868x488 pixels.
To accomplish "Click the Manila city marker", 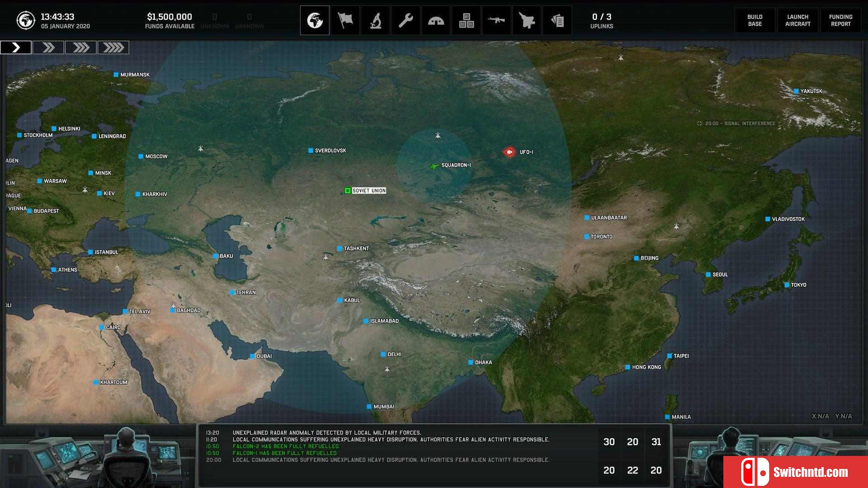I will point(667,417).
